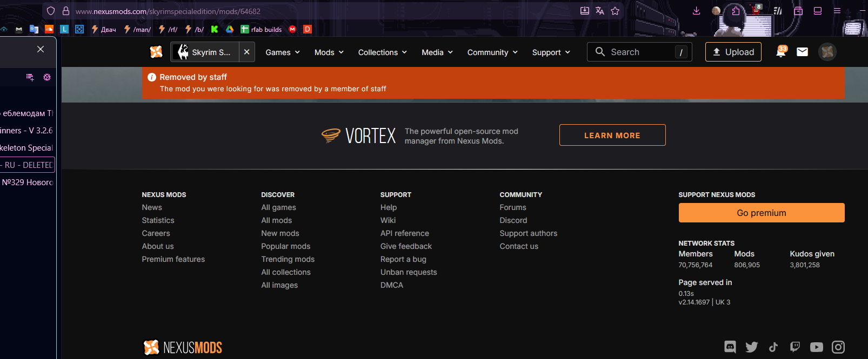Open the messages envelope icon
The image size is (868, 359).
click(803, 52)
